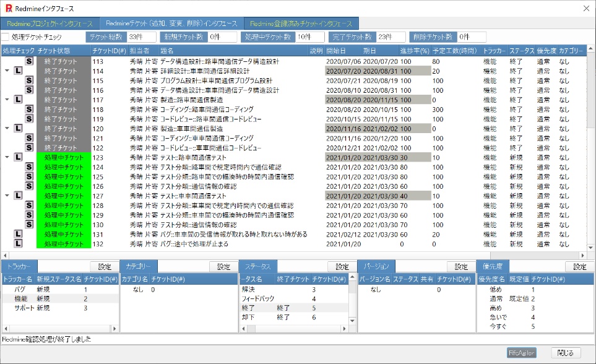596x364 pixels.
Task: Open 設定 for the ステータス panel
Action: [342, 267]
